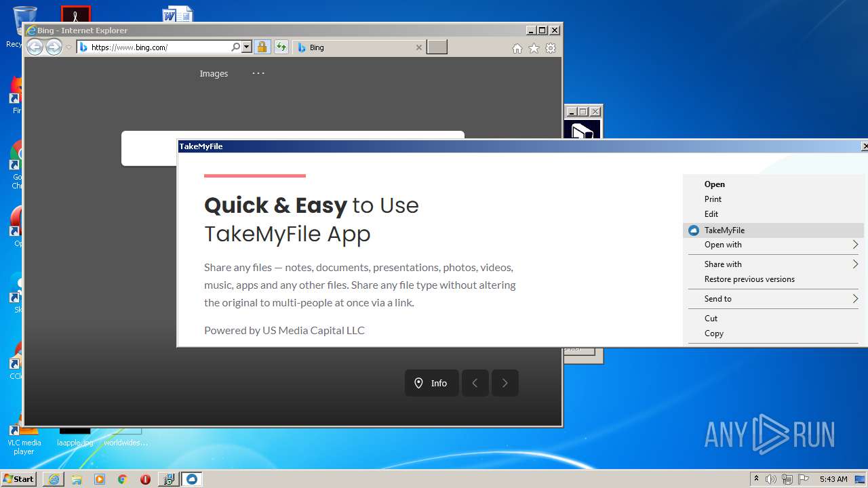Expand the Open with submenu
Viewport: 868px width, 488px height.
pos(774,245)
